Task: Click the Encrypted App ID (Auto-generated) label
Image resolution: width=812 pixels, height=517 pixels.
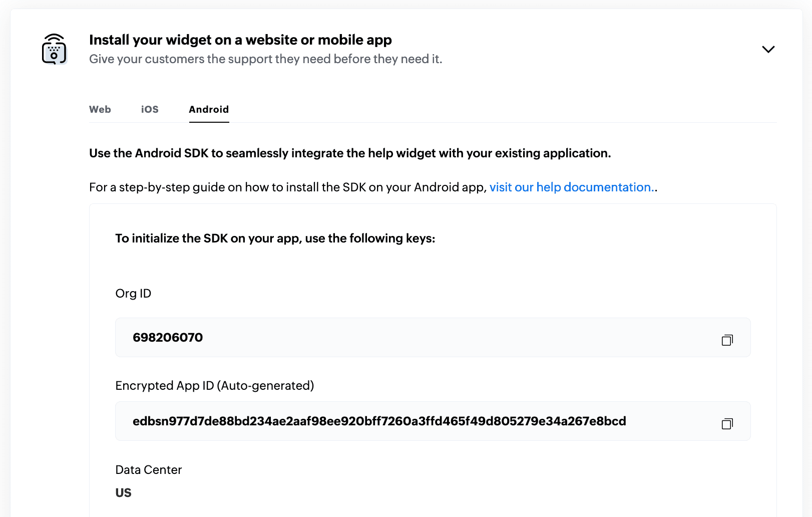Action: coord(214,386)
